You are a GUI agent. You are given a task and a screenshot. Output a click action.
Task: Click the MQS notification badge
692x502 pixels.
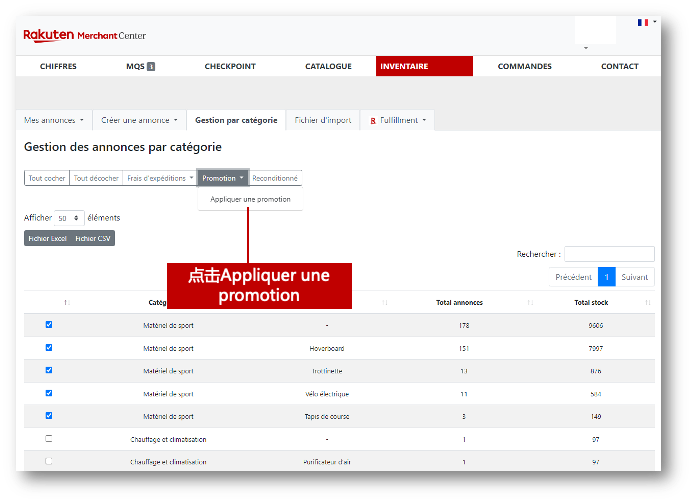[x=151, y=67]
